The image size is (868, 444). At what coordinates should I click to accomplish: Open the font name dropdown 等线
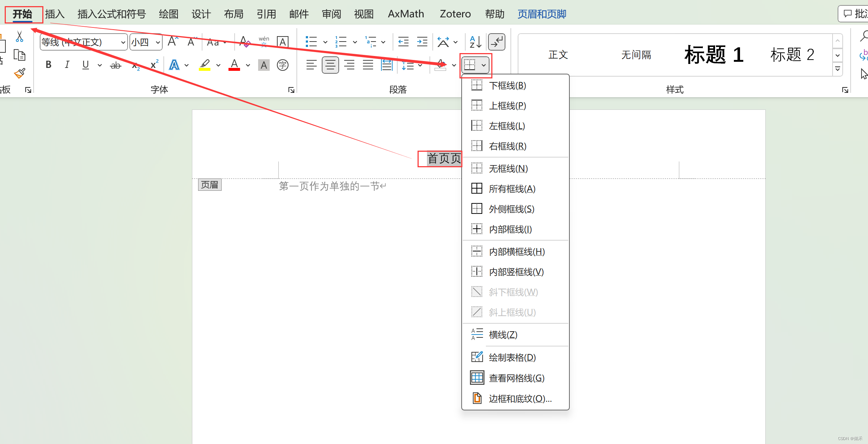[x=123, y=43]
